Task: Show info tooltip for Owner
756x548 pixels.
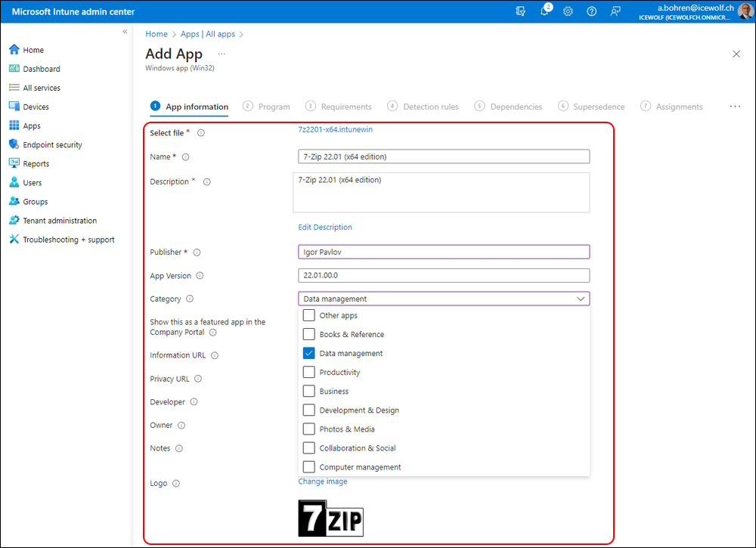Action: 181,425
